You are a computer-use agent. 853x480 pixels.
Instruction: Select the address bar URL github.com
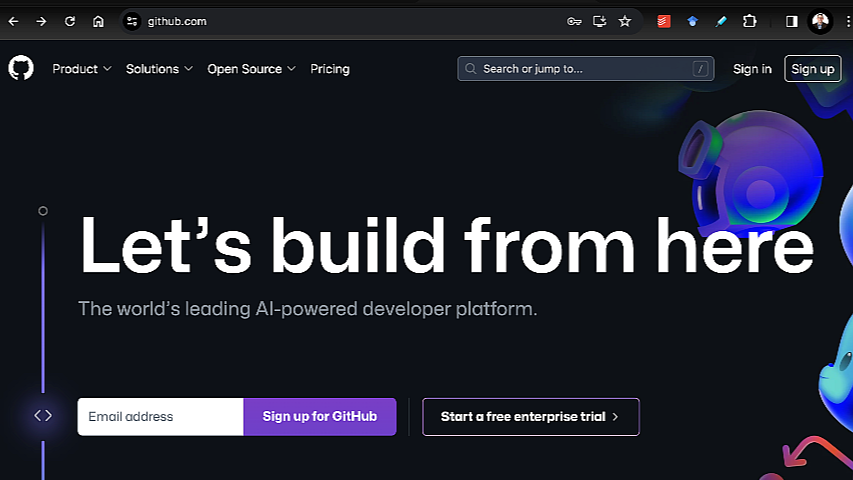[x=177, y=21]
